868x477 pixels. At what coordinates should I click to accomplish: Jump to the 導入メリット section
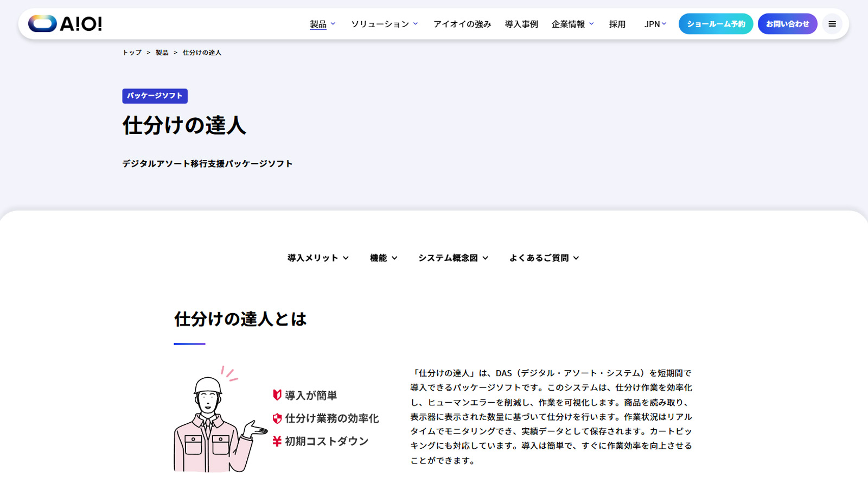point(318,258)
